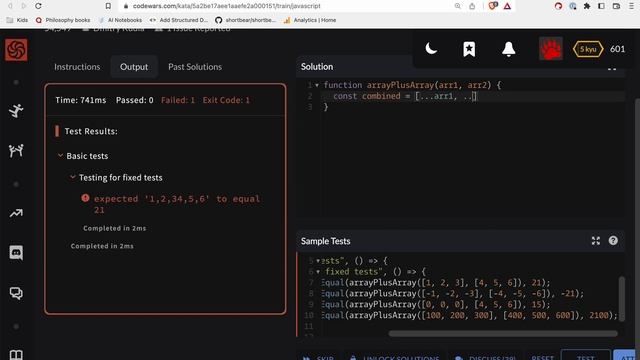
Task: Open Brave Rewards triangle icon
Action: [507, 6]
